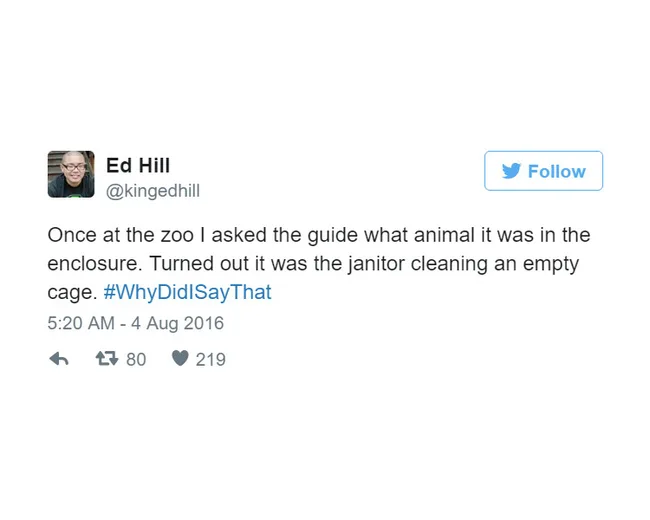Open Ed Hill's profile picture

tap(71, 175)
